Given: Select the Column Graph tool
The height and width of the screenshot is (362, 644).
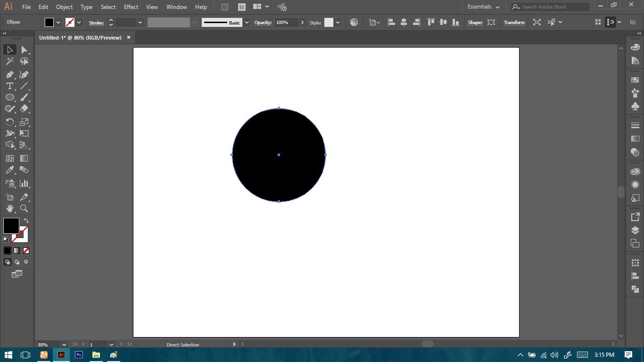Looking at the screenshot, I should coord(24,183).
